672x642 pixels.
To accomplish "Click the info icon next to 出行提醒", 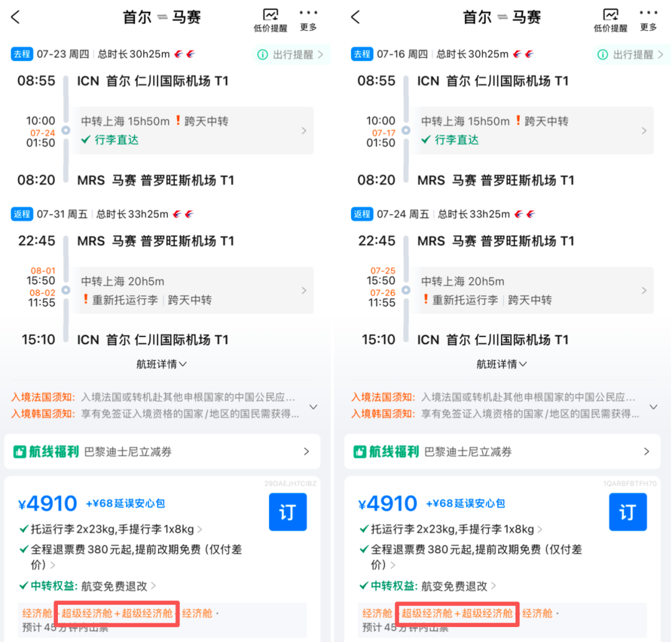I will coord(263,55).
